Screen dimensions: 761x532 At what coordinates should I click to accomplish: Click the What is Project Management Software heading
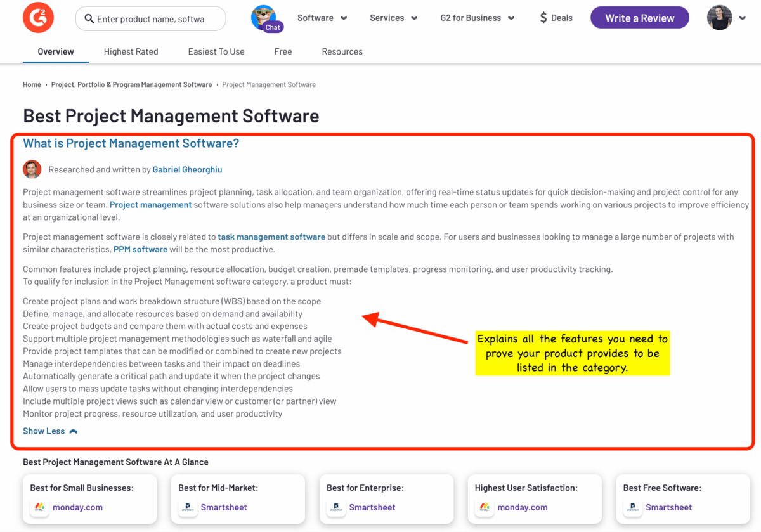[131, 143]
